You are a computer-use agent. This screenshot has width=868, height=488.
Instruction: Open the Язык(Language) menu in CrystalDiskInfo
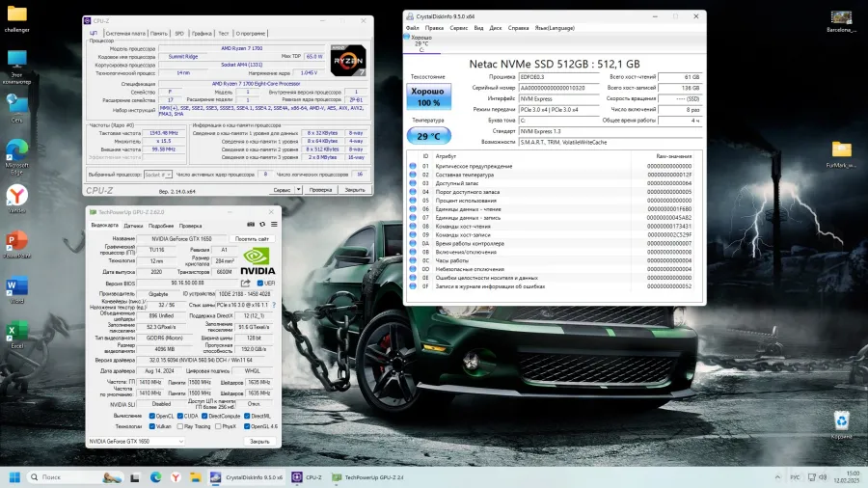(555, 28)
